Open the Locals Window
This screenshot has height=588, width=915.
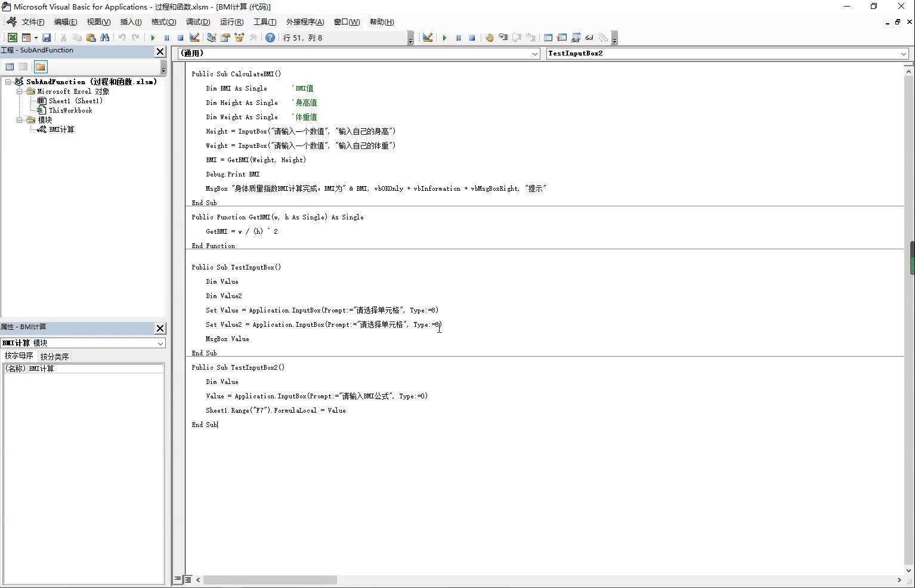coord(548,38)
